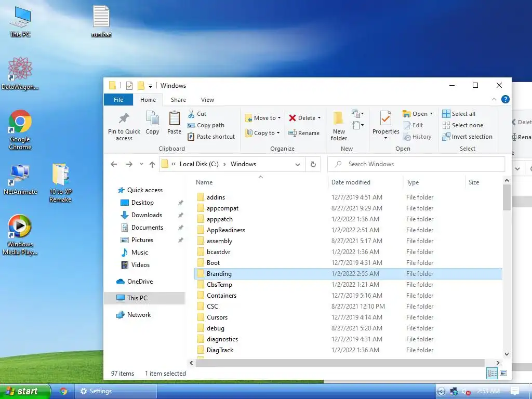Screen dimensions: 532x399
Task: Create a New folder
Action: (339, 126)
